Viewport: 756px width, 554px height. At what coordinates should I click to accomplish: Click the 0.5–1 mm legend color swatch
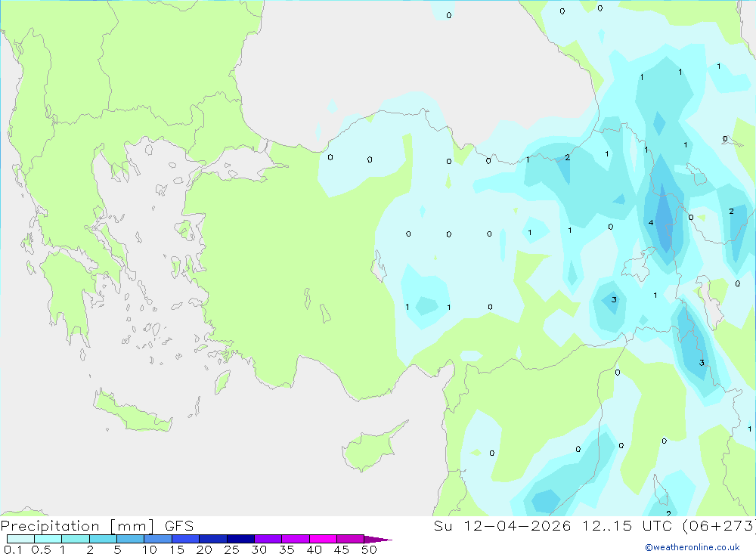tap(48, 539)
